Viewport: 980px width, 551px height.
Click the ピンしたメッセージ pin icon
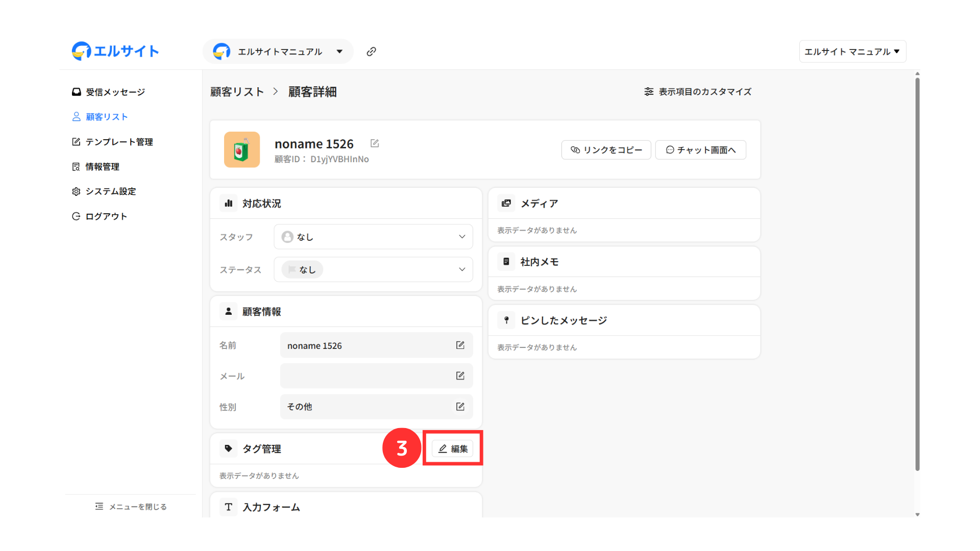pos(506,320)
